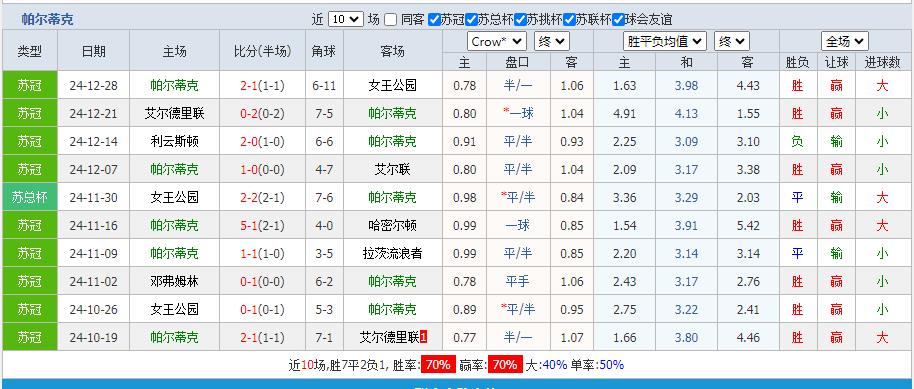Click 邓弗姆林 home team on 24-11-02
The width and height of the screenshot is (914, 389).
(x=174, y=282)
